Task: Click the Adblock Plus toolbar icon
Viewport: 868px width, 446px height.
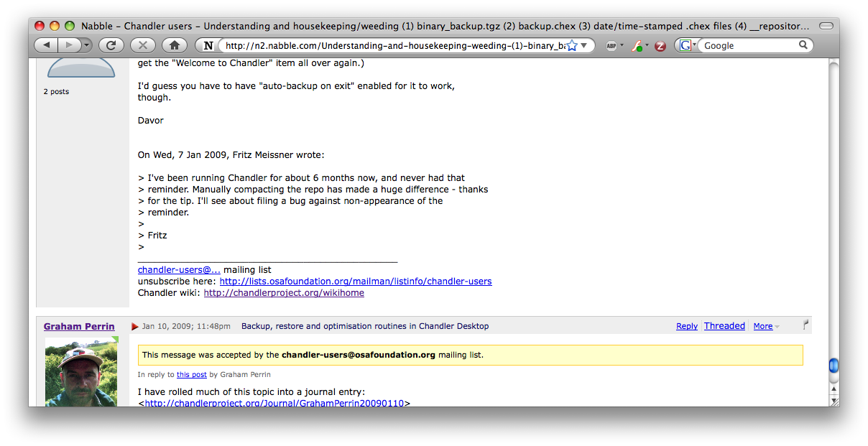Action: (x=611, y=45)
